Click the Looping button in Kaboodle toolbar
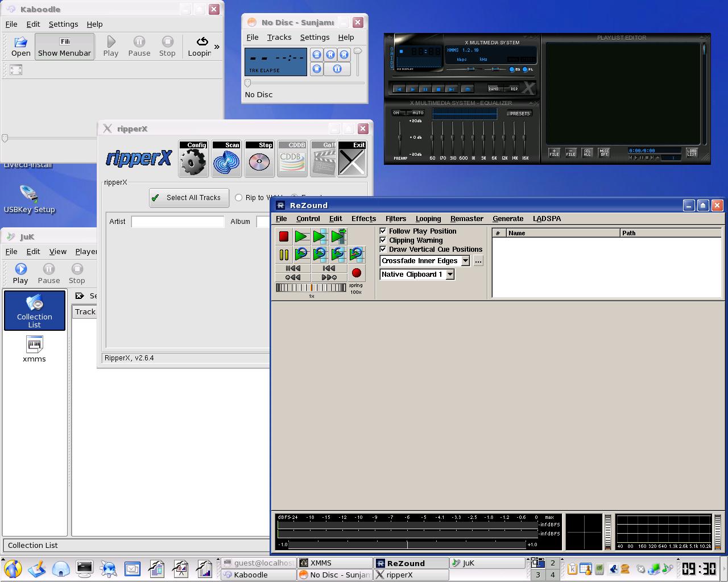 coord(200,47)
